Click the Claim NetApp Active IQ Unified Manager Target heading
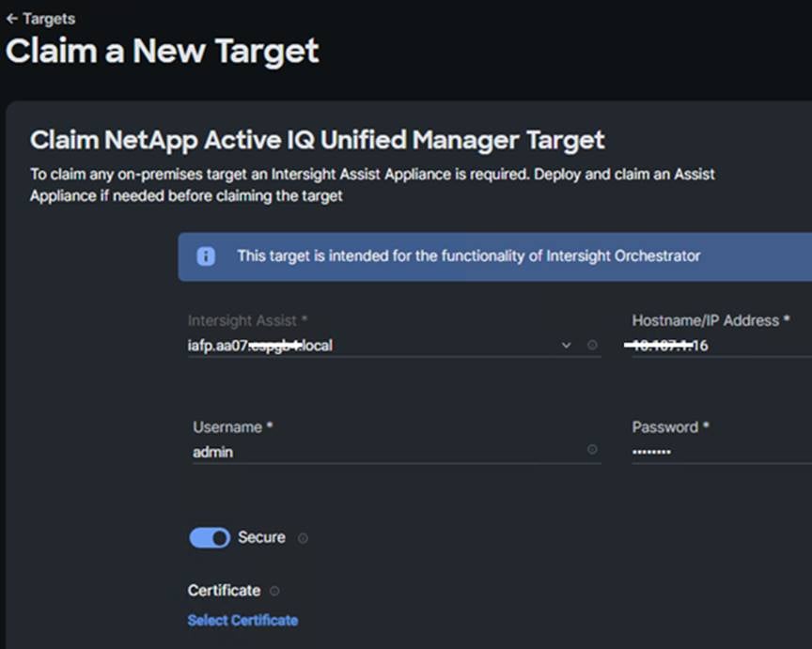This screenshot has width=812, height=649. (318, 140)
